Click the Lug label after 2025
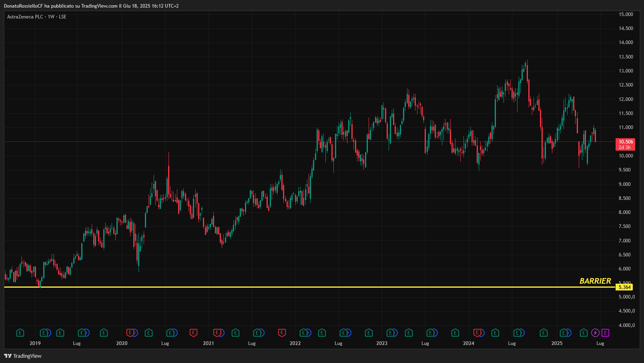644x363 pixels. (600, 343)
